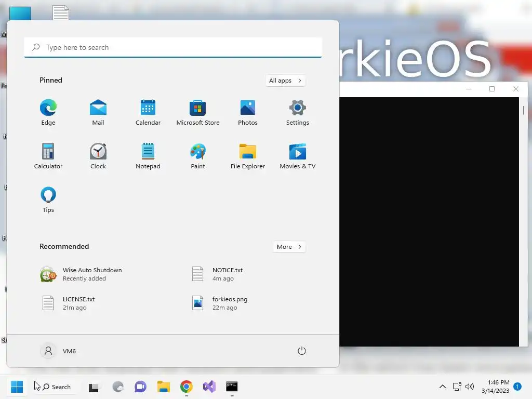
Task: Open the Clock app
Action: point(98,156)
